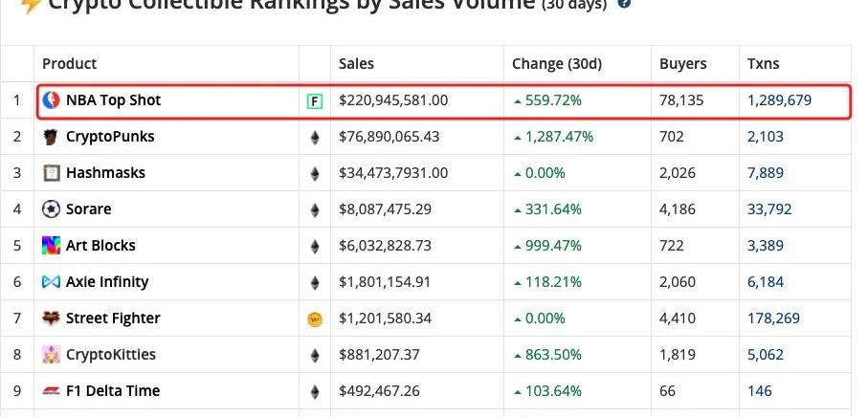
Task: Open Street Fighter transactions 178,269 link
Action: point(773,318)
